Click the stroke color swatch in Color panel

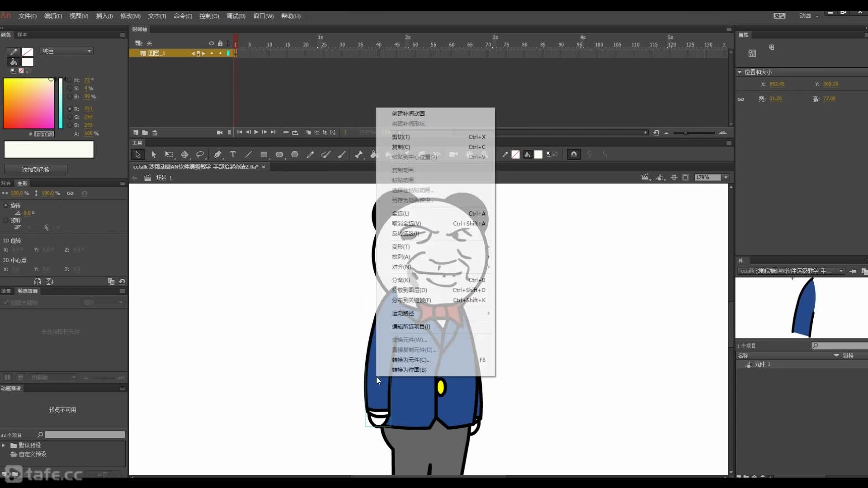pos(28,52)
